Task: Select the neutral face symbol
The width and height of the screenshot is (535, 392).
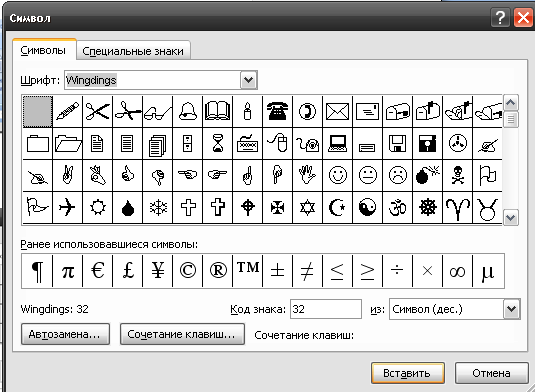Action: [367, 175]
